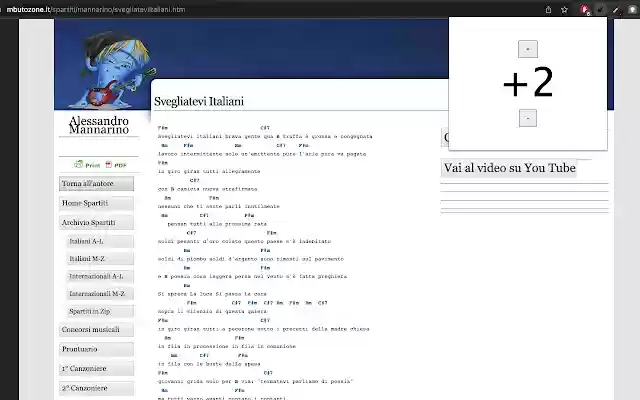The width and height of the screenshot is (640, 400).
Task: Open Spartiti in Zip sidebar item
Action: click(x=100, y=311)
